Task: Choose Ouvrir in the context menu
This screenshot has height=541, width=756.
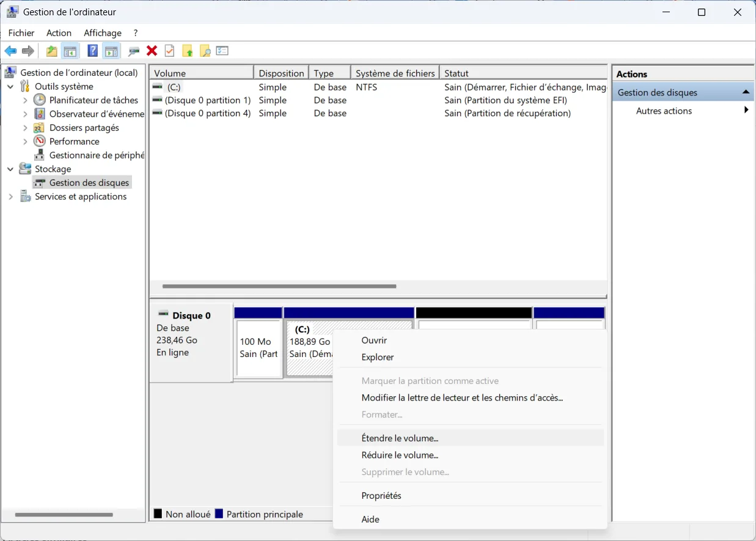Action: coord(470,340)
